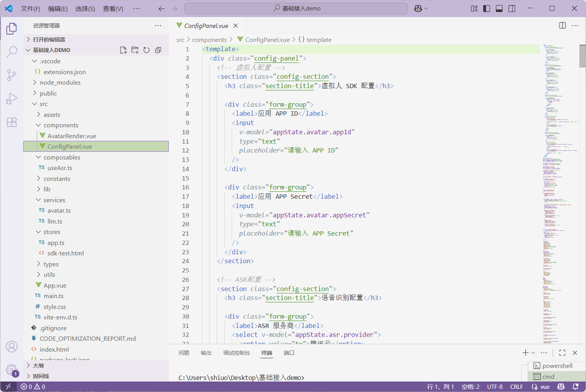The width and height of the screenshot is (586, 392).
Task: Split the editor to the right
Action: pyautogui.click(x=563, y=26)
